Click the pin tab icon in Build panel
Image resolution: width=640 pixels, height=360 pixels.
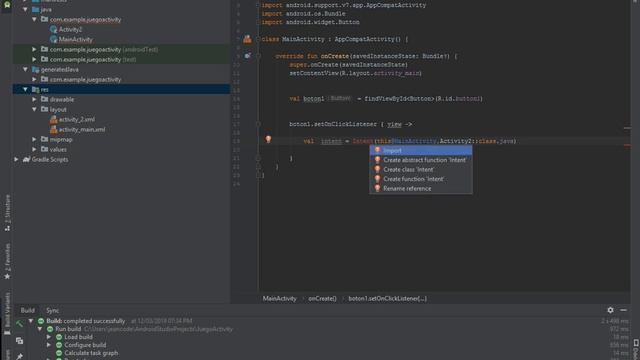tap(19, 356)
